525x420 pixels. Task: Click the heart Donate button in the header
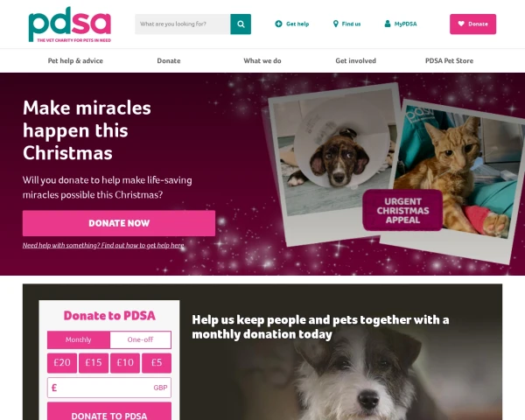tap(472, 24)
